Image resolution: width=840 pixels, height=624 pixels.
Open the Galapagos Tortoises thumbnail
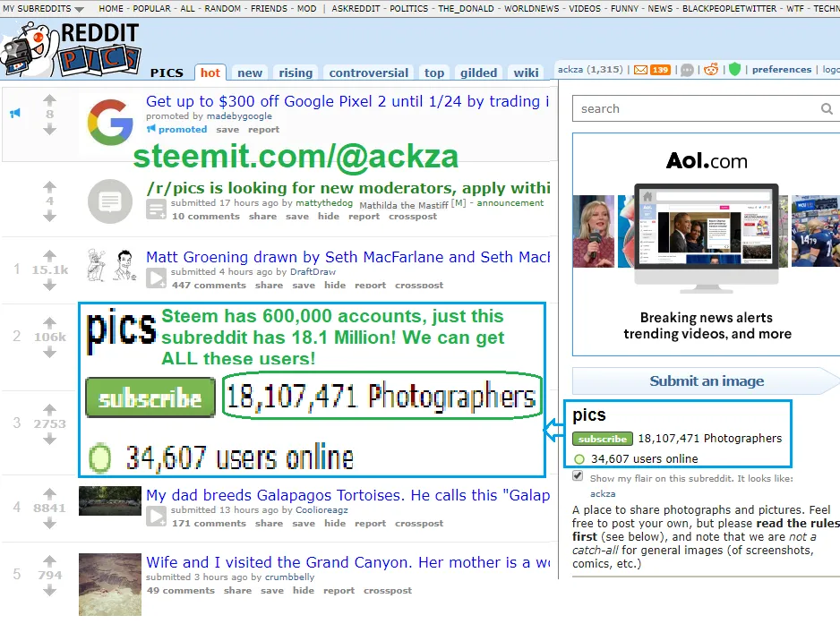110,500
